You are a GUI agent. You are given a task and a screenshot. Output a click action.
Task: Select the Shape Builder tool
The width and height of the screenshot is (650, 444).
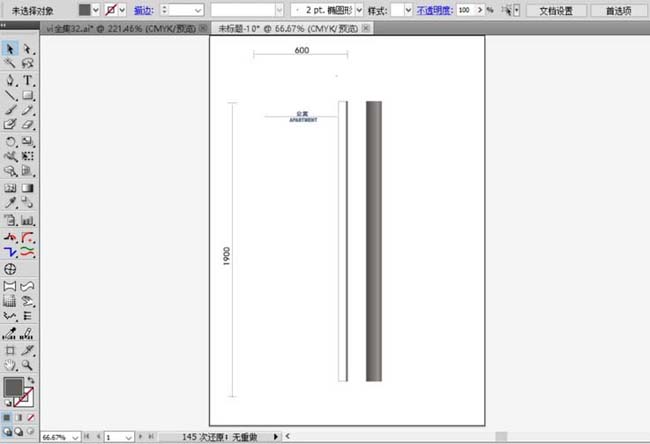point(10,170)
